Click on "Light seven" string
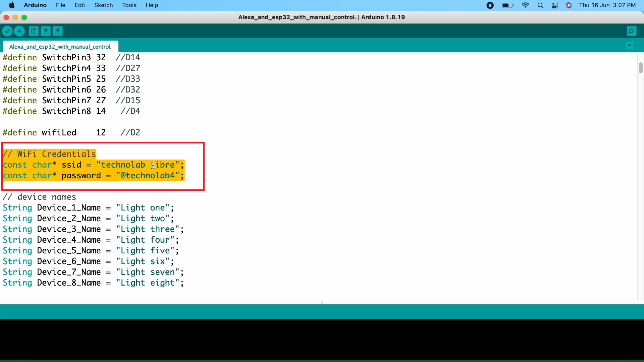Viewport: 644px width, 362px height. click(148, 272)
